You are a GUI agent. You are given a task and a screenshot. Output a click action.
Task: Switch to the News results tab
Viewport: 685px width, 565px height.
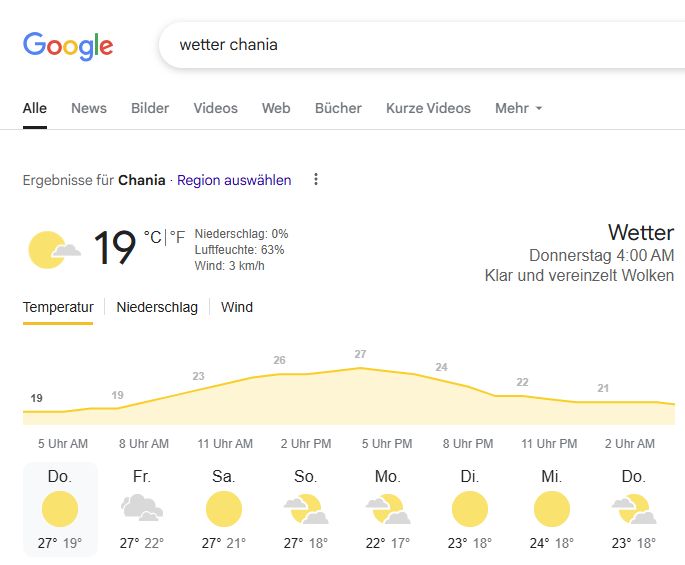(89, 108)
